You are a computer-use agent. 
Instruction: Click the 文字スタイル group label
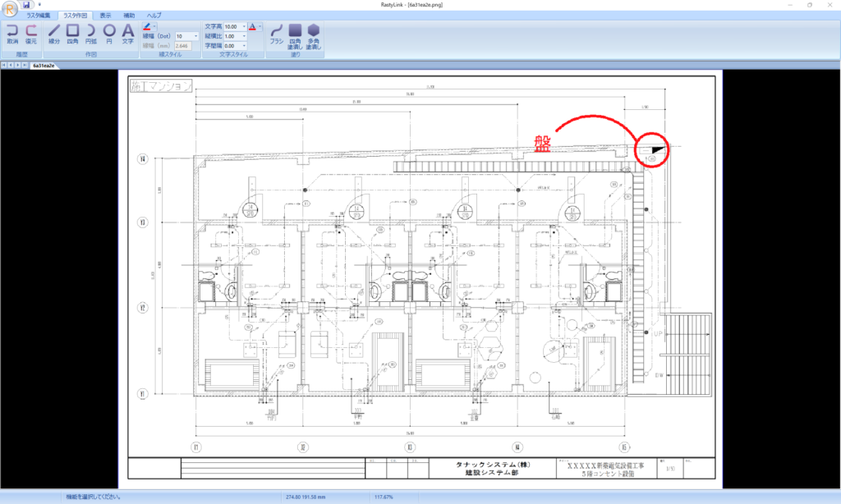tap(233, 54)
